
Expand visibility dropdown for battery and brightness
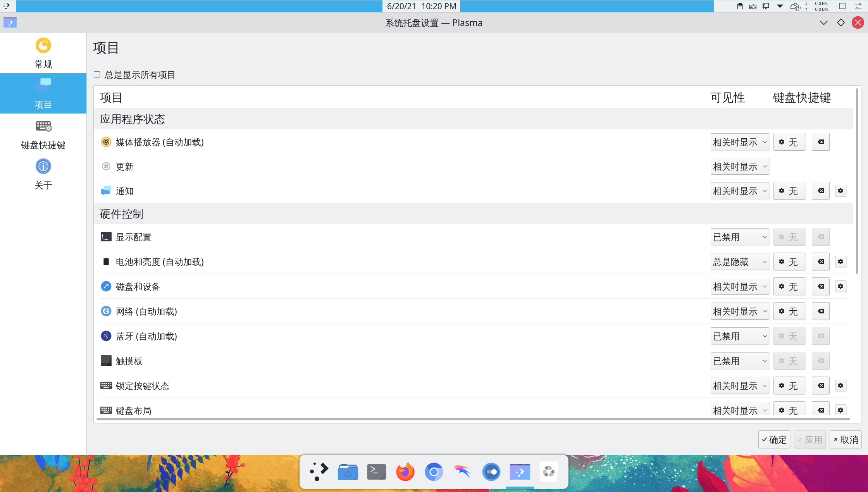739,261
